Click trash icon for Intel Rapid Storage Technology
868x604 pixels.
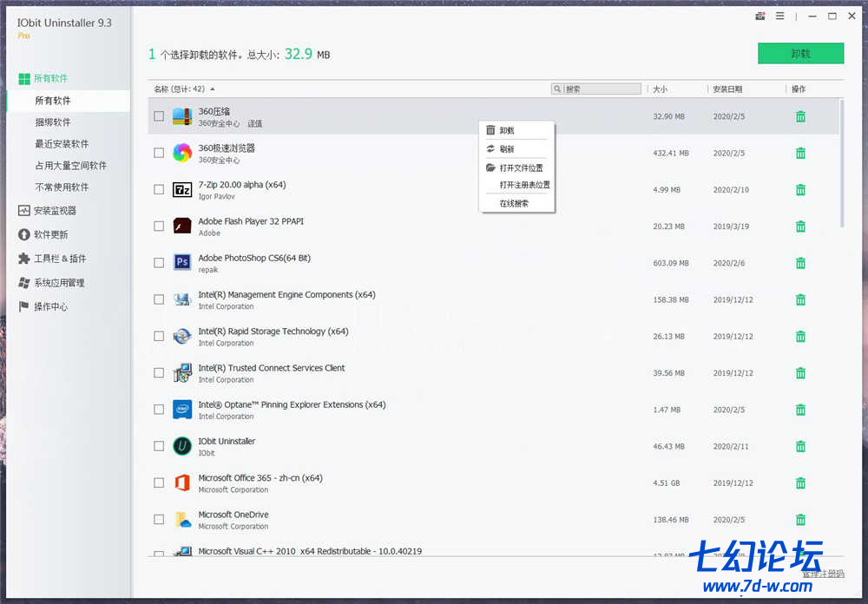(x=800, y=336)
